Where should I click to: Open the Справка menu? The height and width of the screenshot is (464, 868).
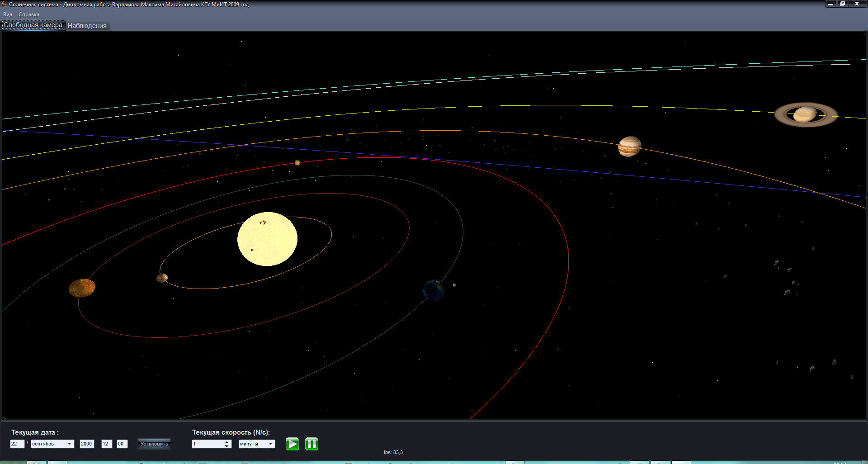(x=29, y=14)
